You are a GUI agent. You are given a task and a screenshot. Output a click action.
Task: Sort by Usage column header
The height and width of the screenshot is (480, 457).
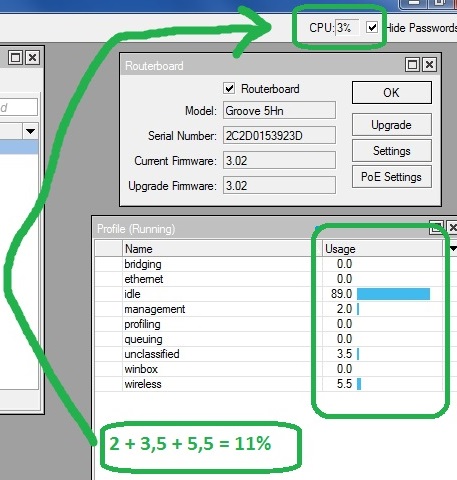point(382,249)
